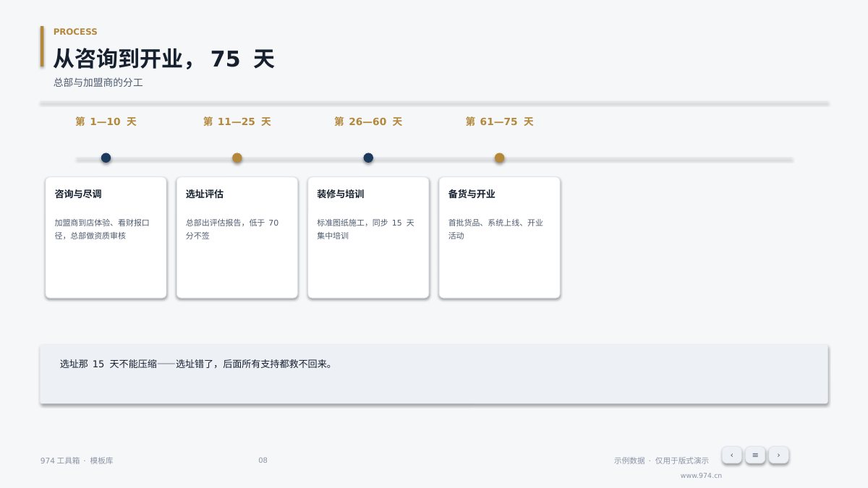
Task: Click the 第 1—10 天 label
Action: pyautogui.click(x=106, y=121)
